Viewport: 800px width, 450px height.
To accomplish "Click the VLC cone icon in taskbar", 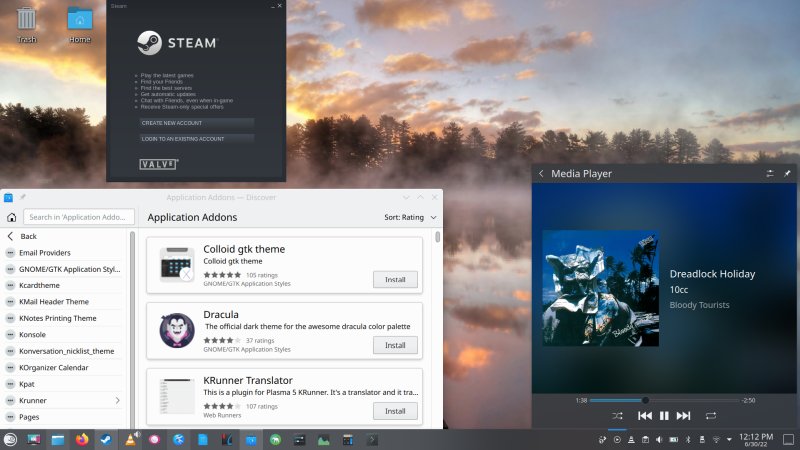I will coord(130,439).
